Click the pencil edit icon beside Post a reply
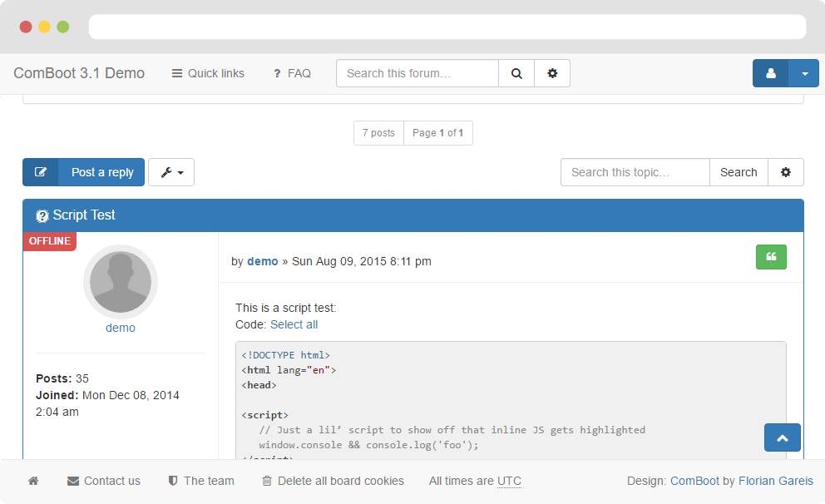This screenshot has height=504, width=825. (x=41, y=172)
